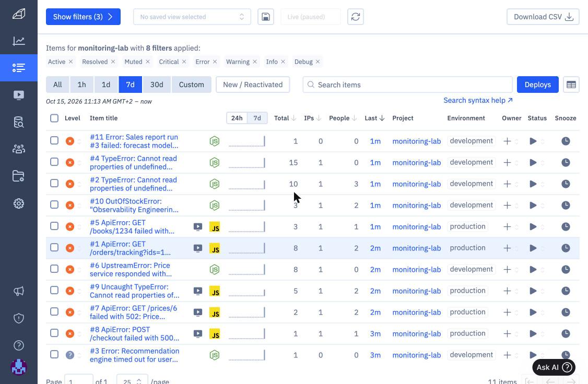Click the refresh icon button
This screenshot has width=588, height=384.
356,17
